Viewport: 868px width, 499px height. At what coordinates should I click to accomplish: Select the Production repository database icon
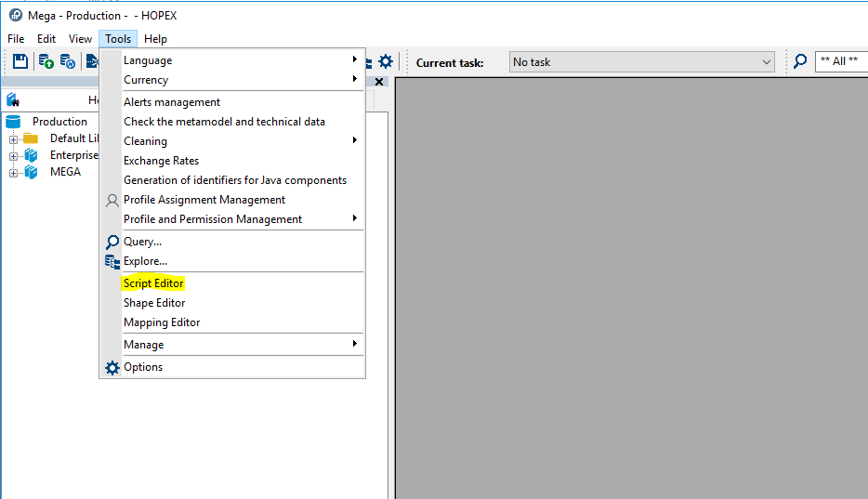point(13,122)
